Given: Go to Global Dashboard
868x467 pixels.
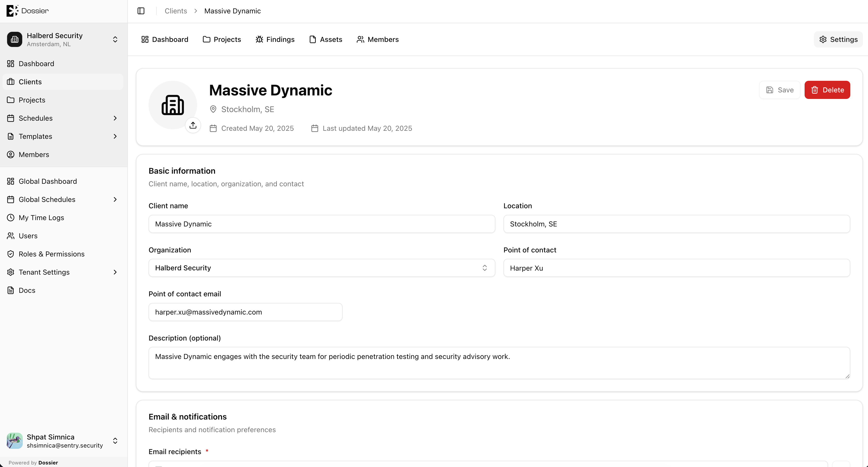Looking at the screenshot, I should pyautogui.click(x=63, y=181).
